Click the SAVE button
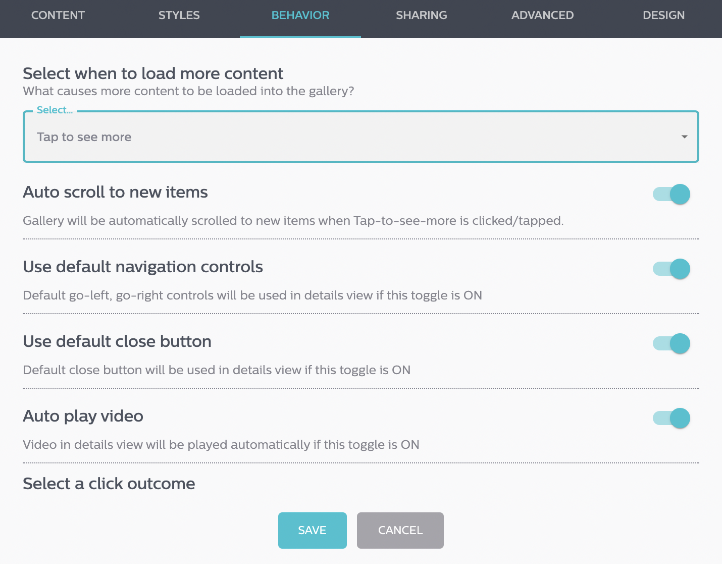Screen dimensions: 722x564 312,530
